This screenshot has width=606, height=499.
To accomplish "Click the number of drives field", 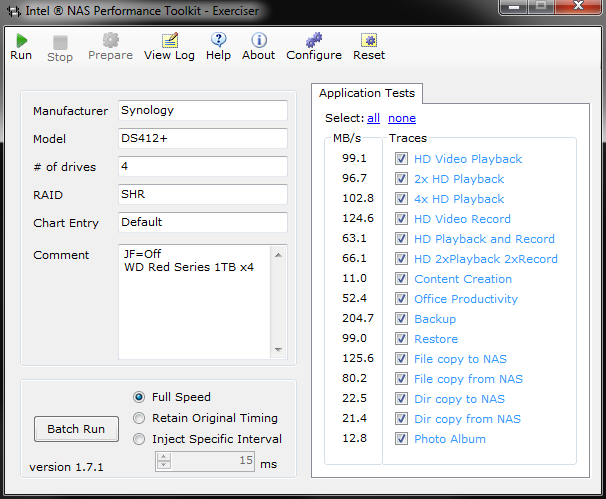I will (x=203, y=167).
